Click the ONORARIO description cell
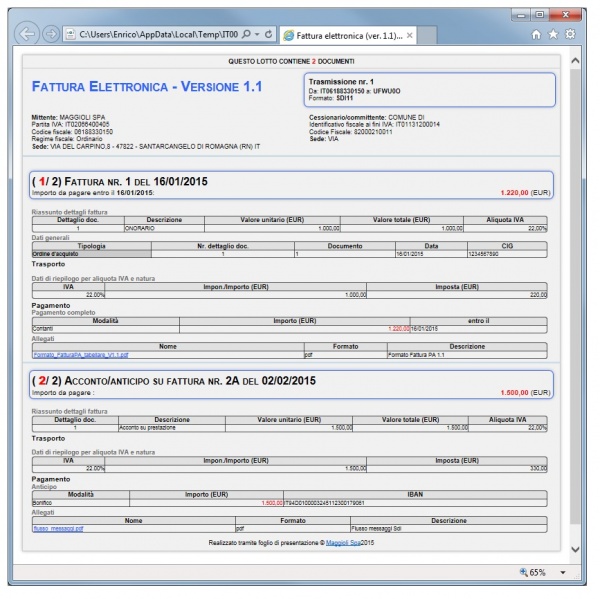Image resolution: width=600 pixels, height=599 pixels. coord(164,229)
